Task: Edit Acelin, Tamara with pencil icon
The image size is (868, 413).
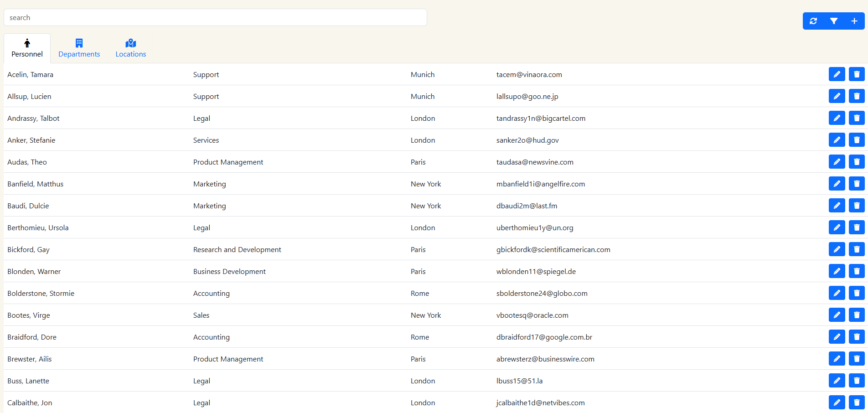Action: tap(837, 74)
